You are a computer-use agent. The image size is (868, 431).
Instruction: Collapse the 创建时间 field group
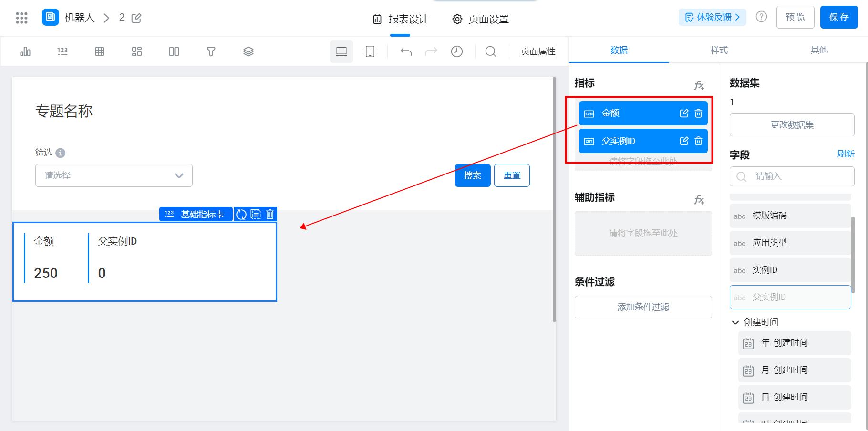[x=735, y=322]
